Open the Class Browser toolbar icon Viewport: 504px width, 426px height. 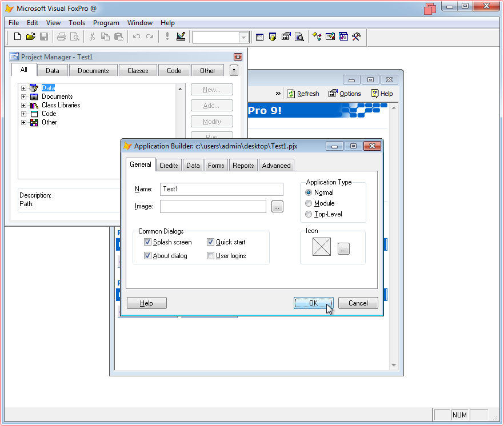317,37
